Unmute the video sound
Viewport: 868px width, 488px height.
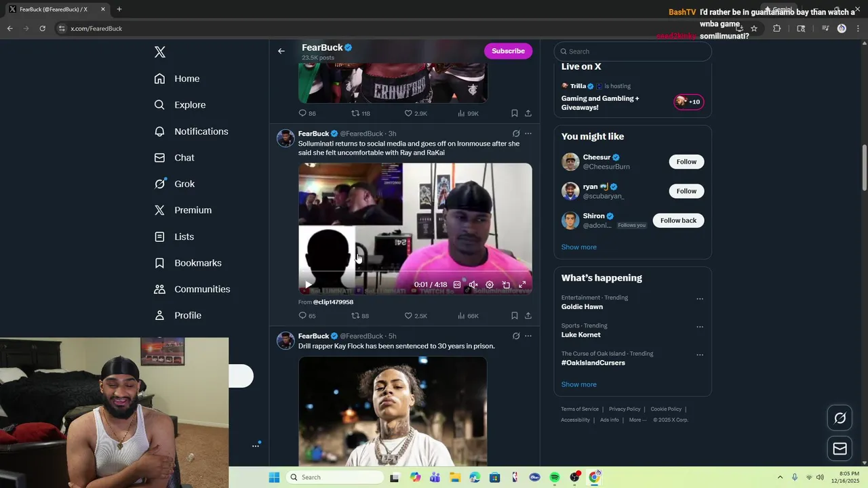(473, 285)
